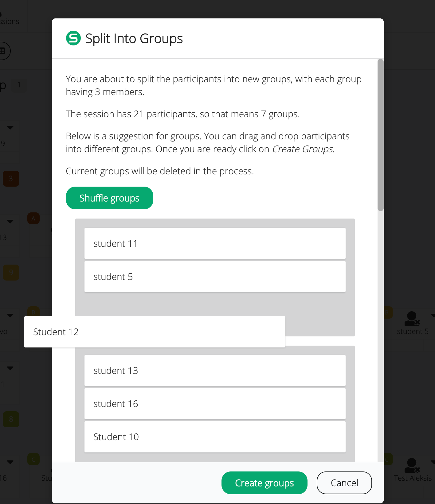Viewport: 435px width, 504px height.
Task: Click the Test Aleksis offline user icon
Action: pyautogui.click(x=412, y=466)
